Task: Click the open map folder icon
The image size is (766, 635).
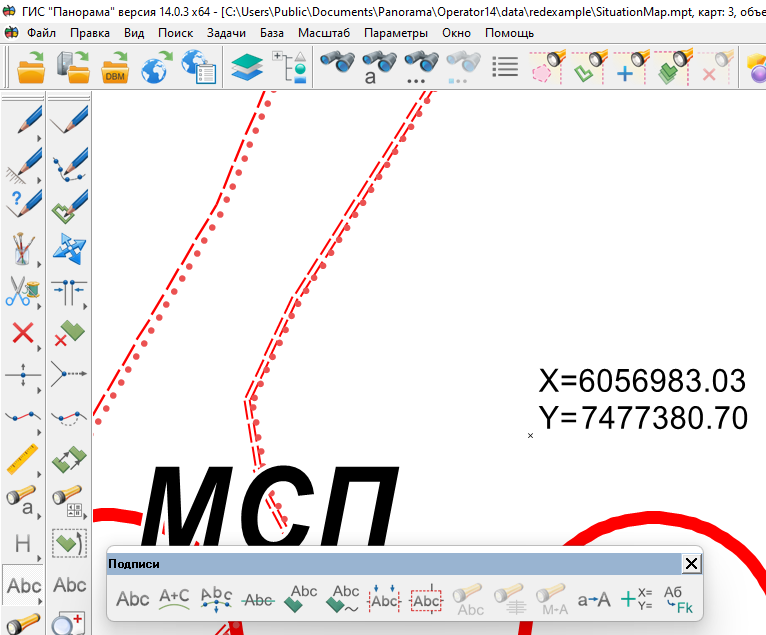Action: (x=30, y=67)
